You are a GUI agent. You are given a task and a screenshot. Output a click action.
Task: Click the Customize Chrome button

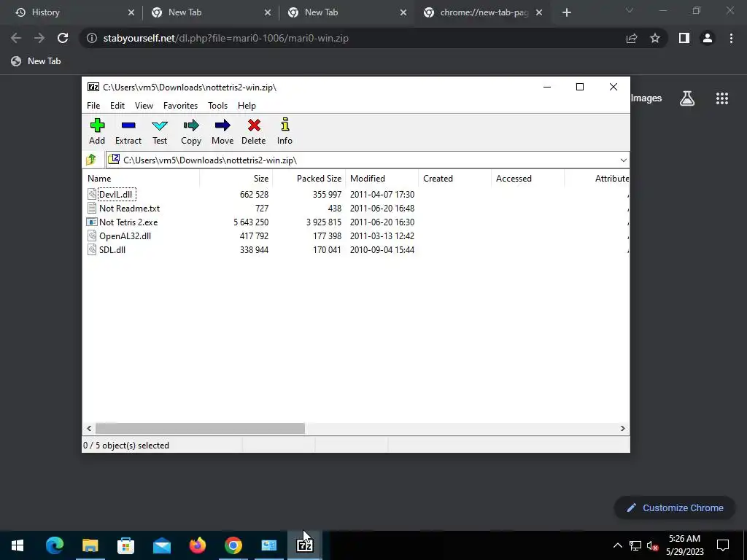675,507
